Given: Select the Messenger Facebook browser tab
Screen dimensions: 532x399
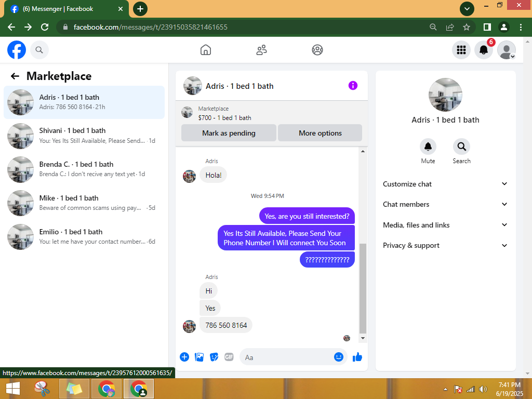Looking at the screenshot, I should pos(66,9).
